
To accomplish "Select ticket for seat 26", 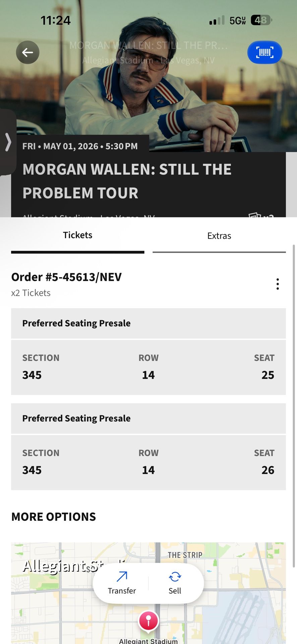I will (x=148, y=462).
